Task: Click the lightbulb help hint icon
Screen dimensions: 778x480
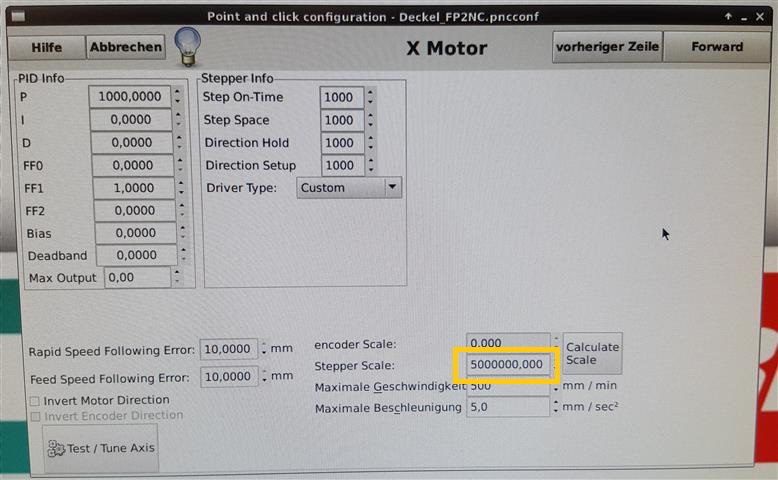Action: tap(188, 47)
